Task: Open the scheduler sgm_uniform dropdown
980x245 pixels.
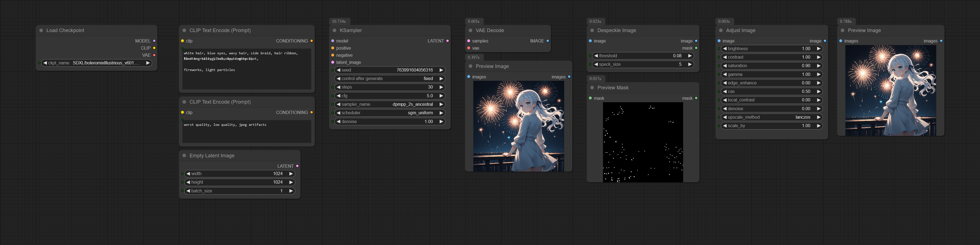Action: 390,113
